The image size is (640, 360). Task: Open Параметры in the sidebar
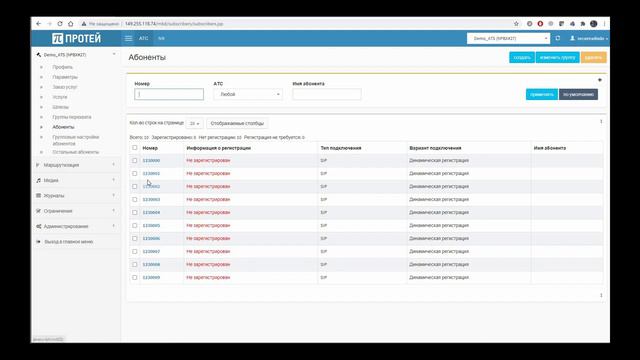(x=65, y=77)
